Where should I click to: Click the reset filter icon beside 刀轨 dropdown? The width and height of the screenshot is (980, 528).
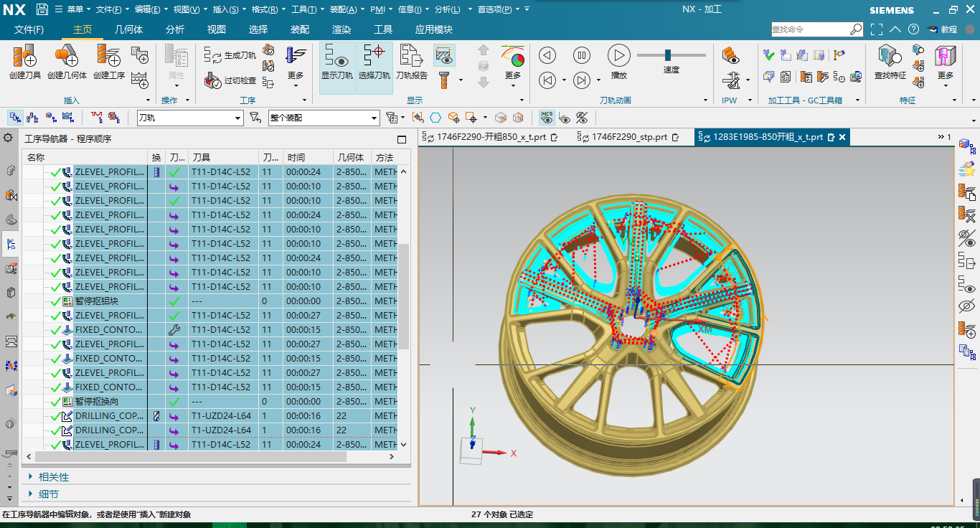(255, 118)
